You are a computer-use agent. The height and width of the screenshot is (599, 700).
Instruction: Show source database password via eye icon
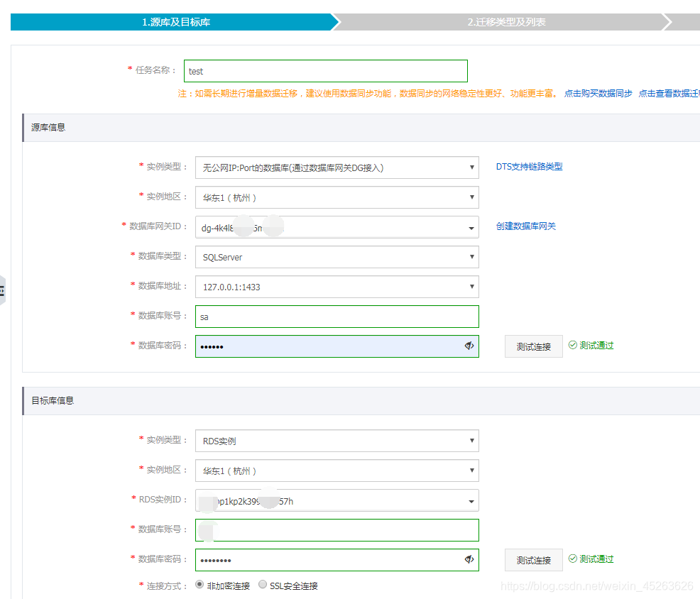coord(469,346)
